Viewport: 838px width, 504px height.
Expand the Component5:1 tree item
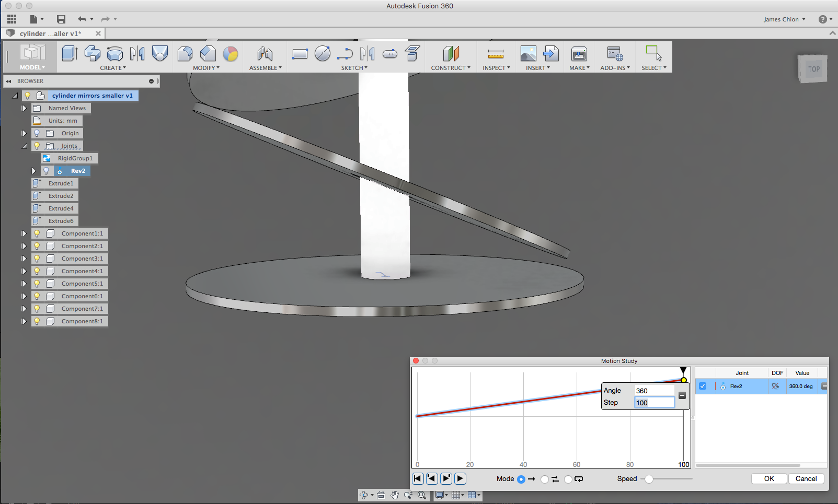coord(24,284)
